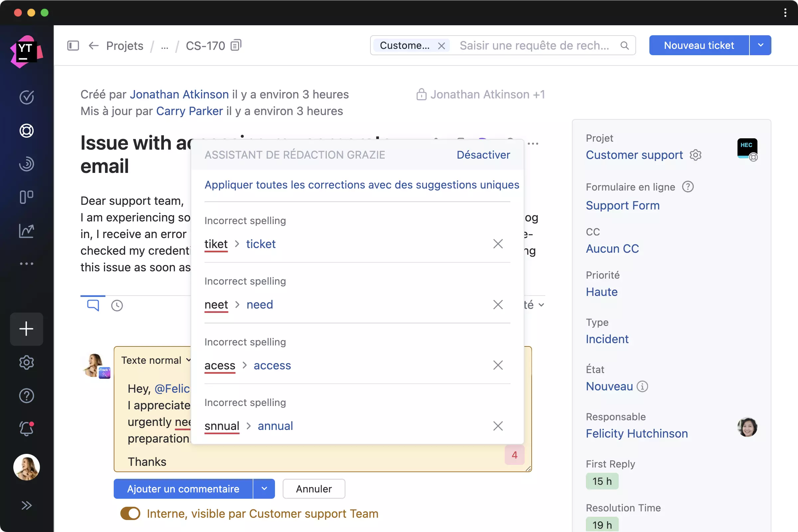The width and height of the screenshot is (798, 532).
Task: Expand the Nouveau ticket dropdown arrow
Action: pyautogui.click(x=760, y=45)
